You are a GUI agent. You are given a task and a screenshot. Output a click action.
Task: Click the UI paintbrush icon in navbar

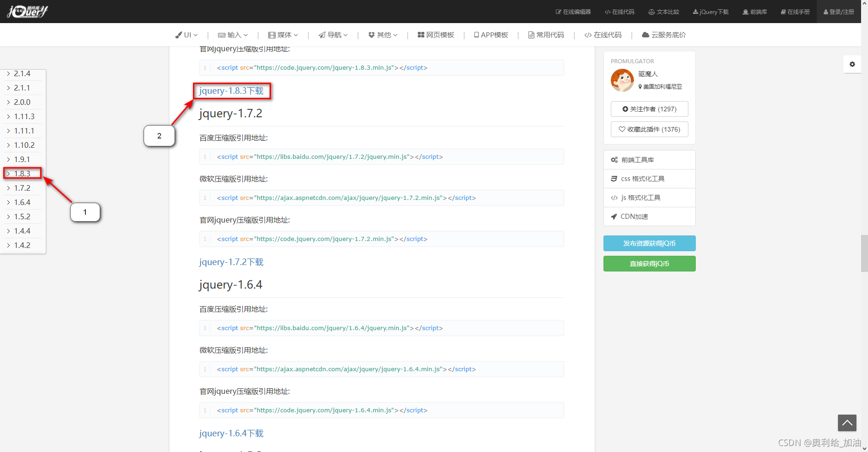tap(179, 35)
